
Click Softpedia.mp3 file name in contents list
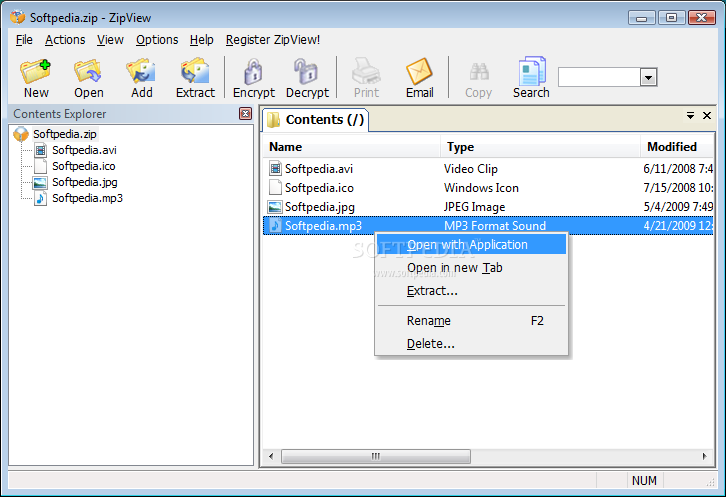tap(323, 226)
